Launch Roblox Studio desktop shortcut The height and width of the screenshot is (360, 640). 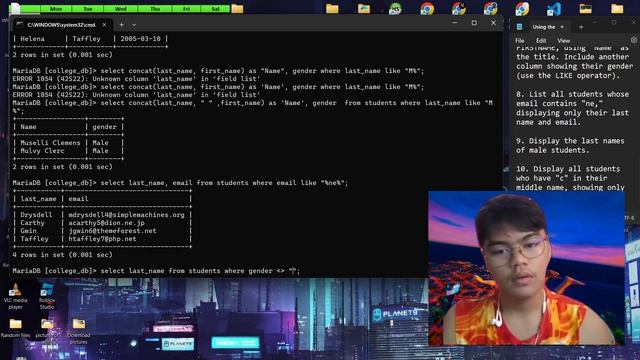(x=47, y=296)
